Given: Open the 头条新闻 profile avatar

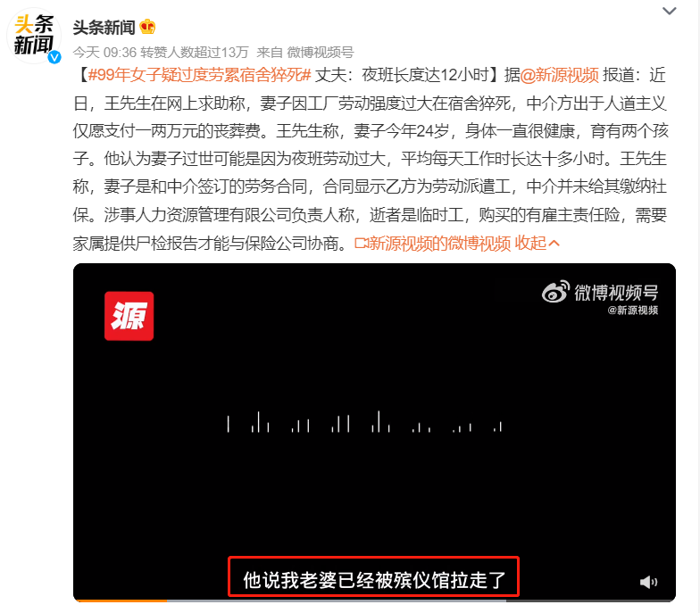Looking at the screenshot, I should click(x=34, y=36).
